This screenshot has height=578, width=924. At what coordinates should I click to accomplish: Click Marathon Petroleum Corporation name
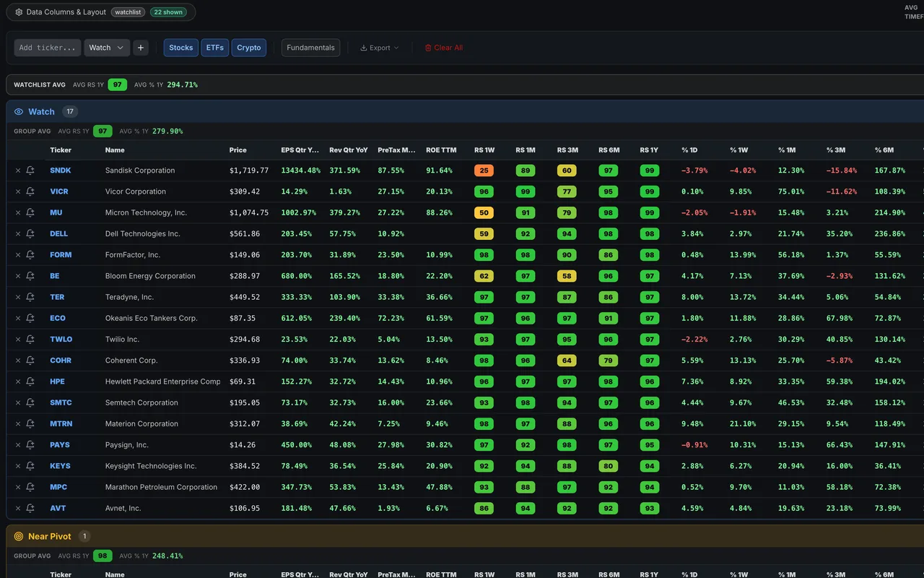pyautogui.click(x=161, y=487)
